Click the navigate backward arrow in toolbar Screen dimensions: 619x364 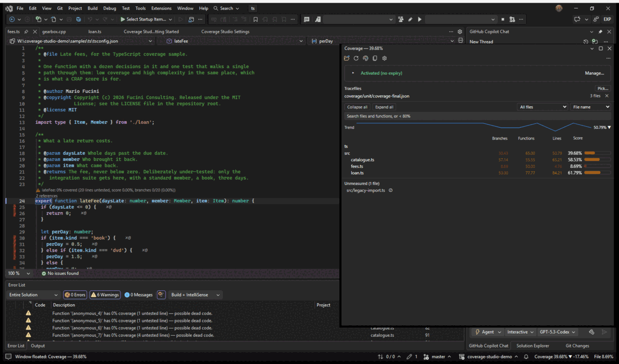(x=12, y=19)
